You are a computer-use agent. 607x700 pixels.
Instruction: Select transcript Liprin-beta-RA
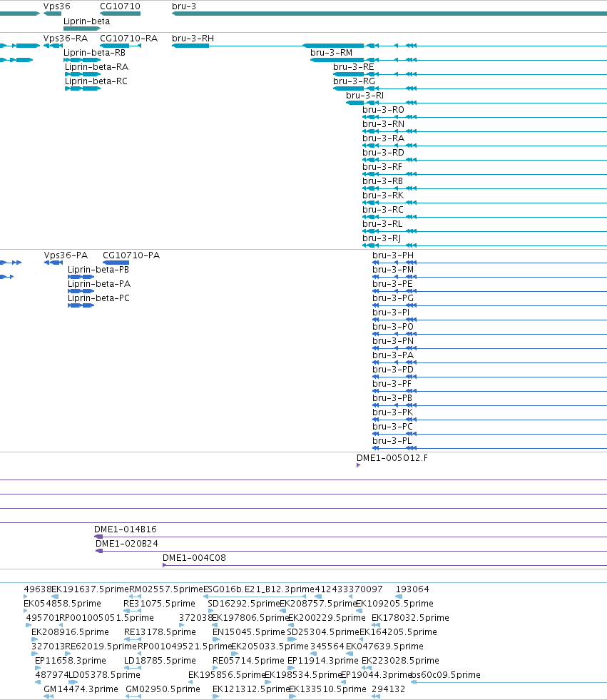96,67
